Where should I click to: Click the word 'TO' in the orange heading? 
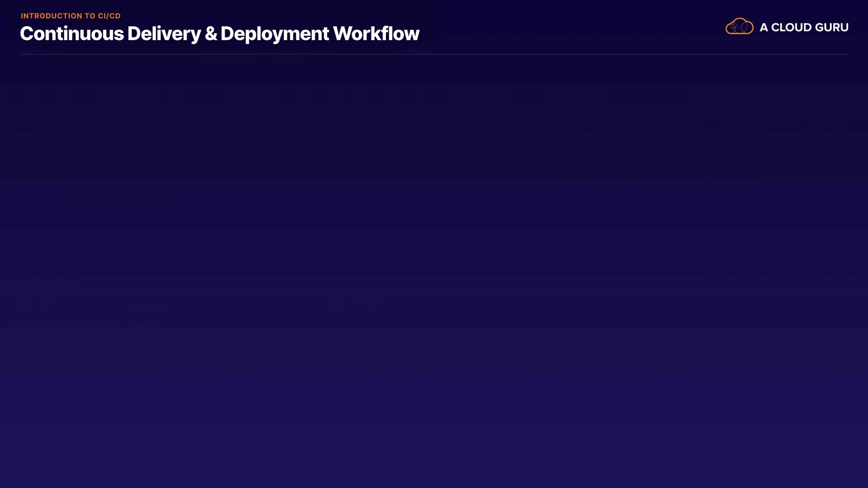pyautogui.click(x=90, y=16)
